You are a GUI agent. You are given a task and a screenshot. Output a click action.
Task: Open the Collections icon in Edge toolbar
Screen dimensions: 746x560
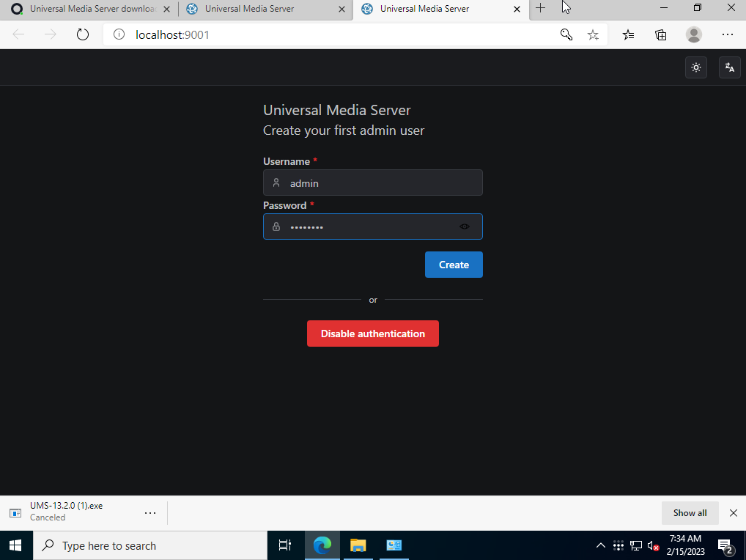click(x=660, y=34)
